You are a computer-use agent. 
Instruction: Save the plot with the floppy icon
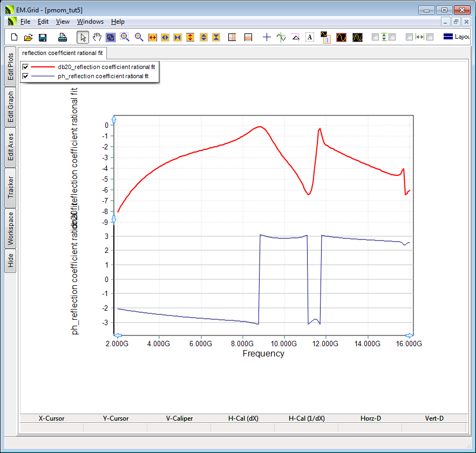tap(43, 37)
